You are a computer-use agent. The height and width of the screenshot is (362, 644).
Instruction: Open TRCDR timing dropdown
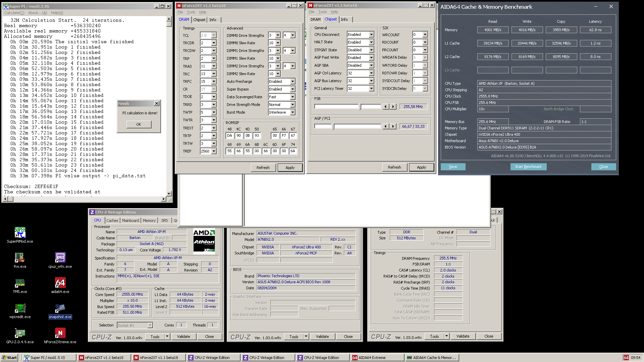point(214,43)
